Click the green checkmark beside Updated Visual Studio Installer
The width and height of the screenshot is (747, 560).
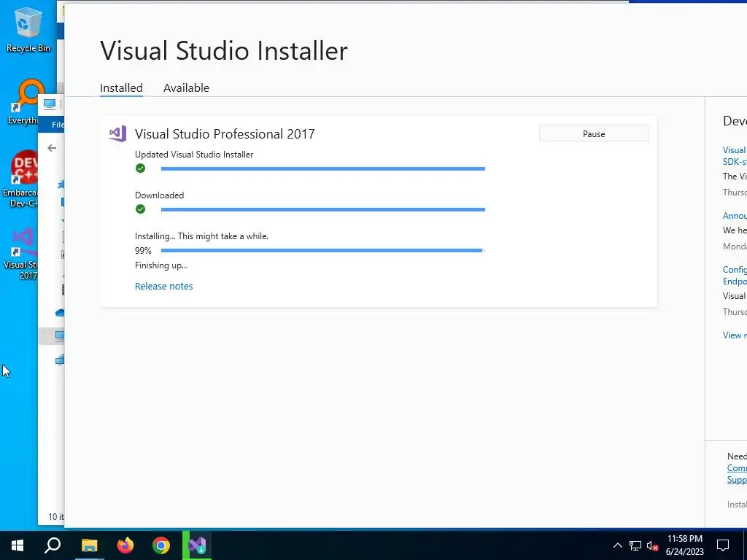tap(140, 168)
